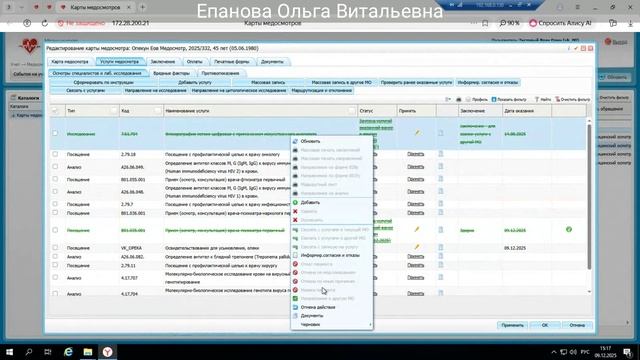Click the heart logo of the medical app
640x360 pixels.
click(x=29, y=46)
